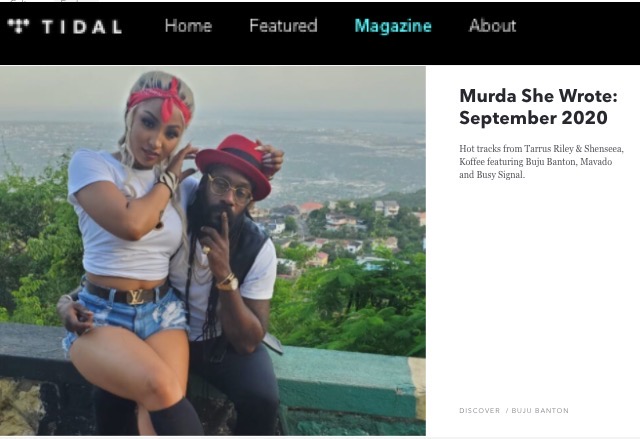Image resolution: width=640 pixels, height=439 pixels.
Task: Click the September 2020 headline line
Action: pyautogui.click(x=533, y=118)
